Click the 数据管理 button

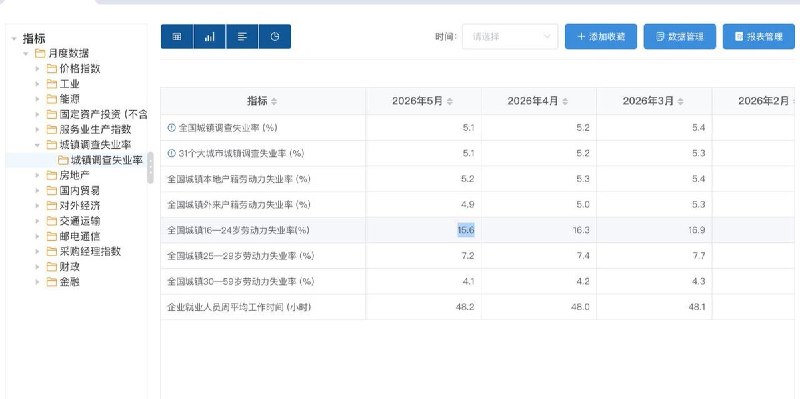click(x=680, y=37)
